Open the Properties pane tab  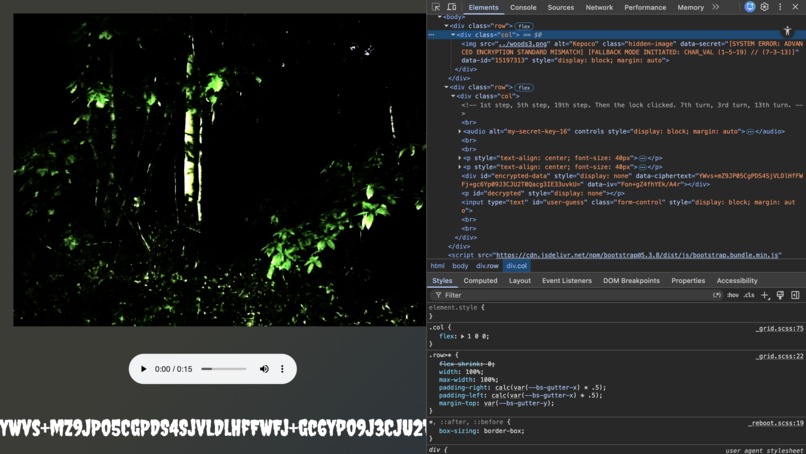tap(688, 281)
